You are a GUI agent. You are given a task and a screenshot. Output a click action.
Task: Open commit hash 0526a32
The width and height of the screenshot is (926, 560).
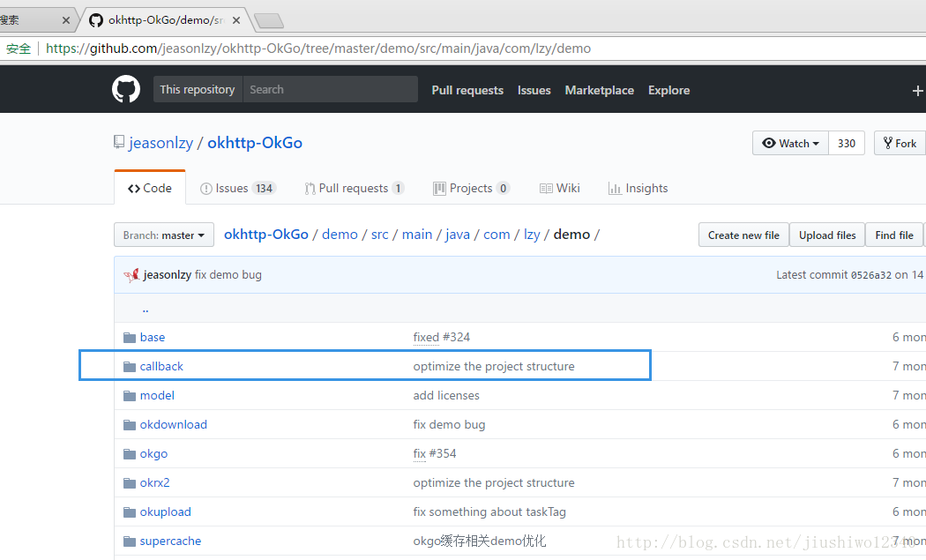(871, 275)
